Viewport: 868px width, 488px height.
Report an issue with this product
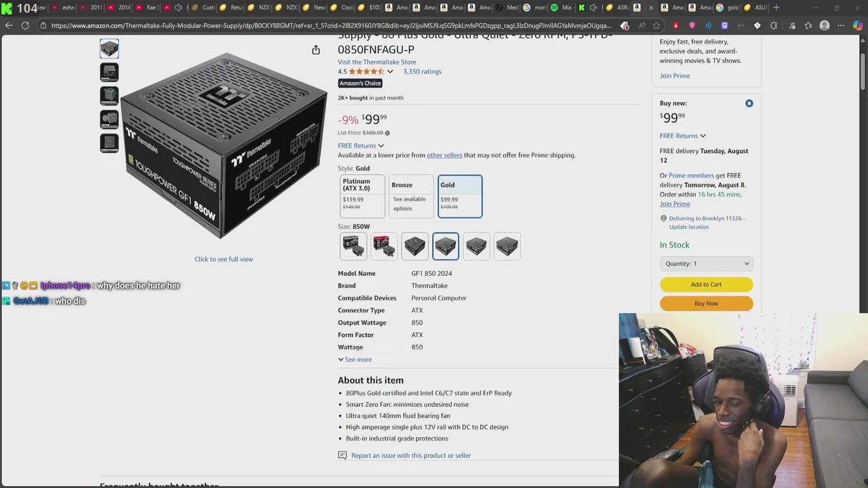(411, 455)
